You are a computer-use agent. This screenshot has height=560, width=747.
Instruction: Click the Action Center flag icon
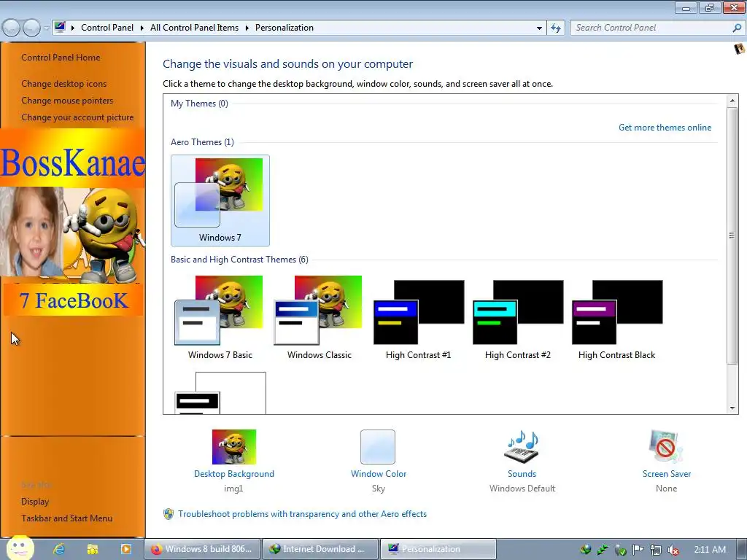coord(638,550)
